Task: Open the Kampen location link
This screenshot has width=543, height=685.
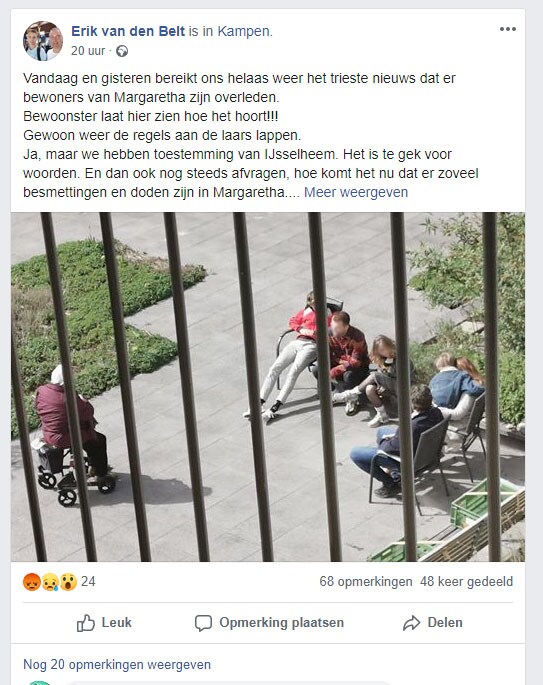Action: [x=245, y=31]
